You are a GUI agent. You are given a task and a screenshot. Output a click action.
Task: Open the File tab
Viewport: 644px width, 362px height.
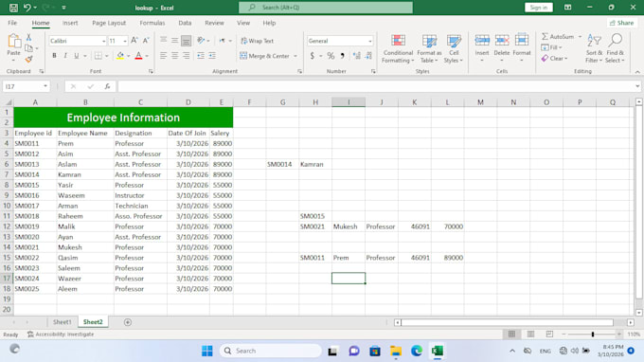pyautogui.click(x=12, y=23)
